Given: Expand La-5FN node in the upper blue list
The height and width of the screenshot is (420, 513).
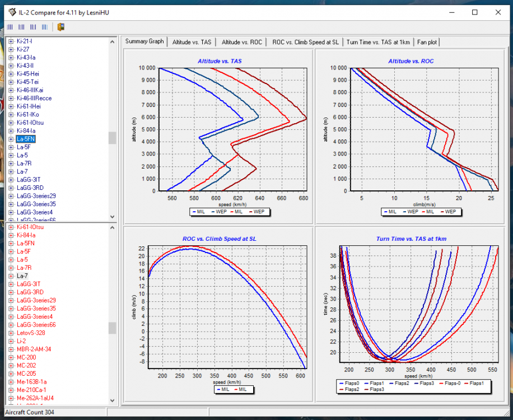Looking at the screenshot, I should click(x=11, y=139).
